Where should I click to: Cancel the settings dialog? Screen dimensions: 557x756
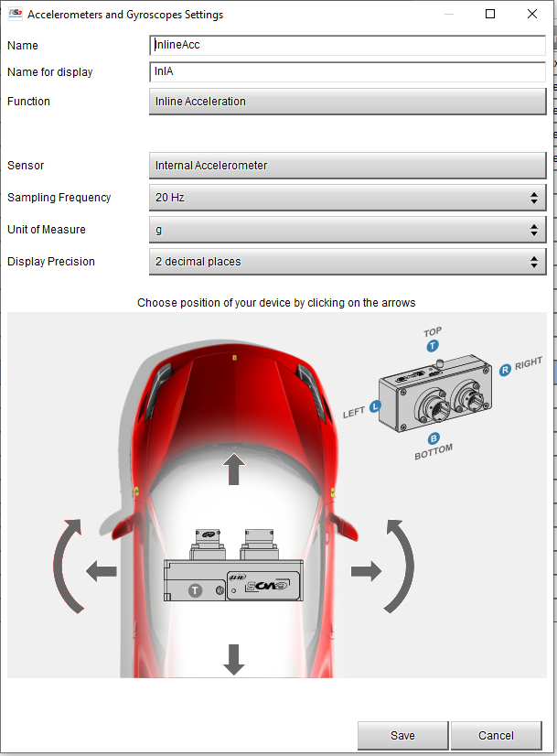[x=496, y=735]
